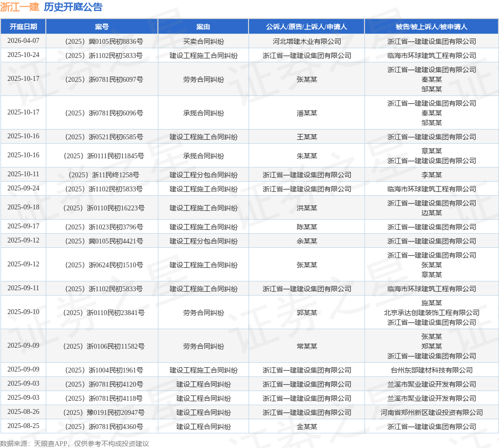This screenshot has height=448, width=499.
Task: Click defendant 河南省郑州新区建设投资有限公司
Action: point(432,412)
